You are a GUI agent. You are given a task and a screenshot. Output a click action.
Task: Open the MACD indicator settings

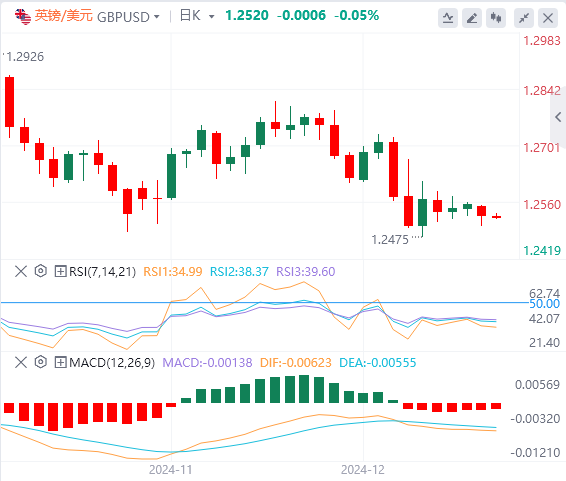[41, 362]
